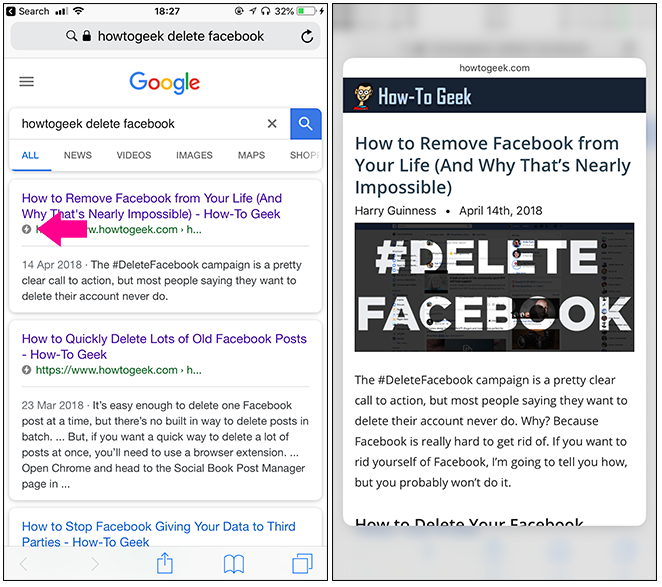The width and height of the screenshot is (662, 587).
Task: Tap the Safari address bar URL field
Action: point(165,37)
